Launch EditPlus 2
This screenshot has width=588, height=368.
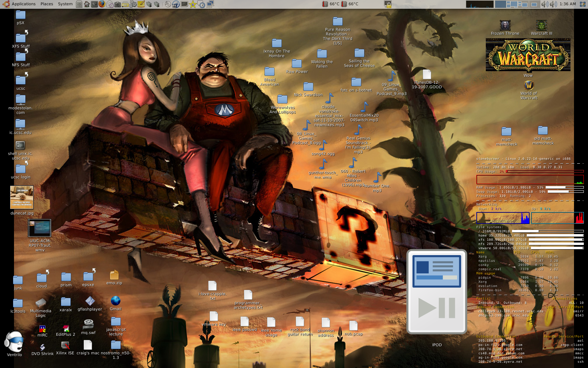65,330
